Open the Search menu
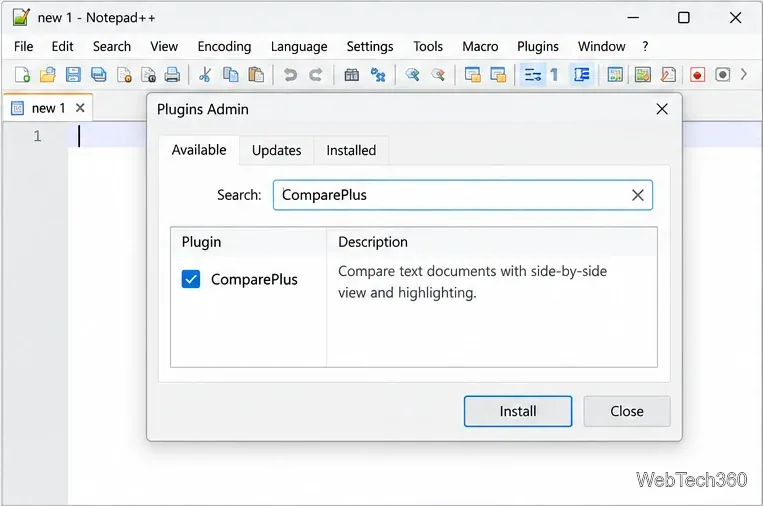The image size is (763, 506). (x=112, y=46)
